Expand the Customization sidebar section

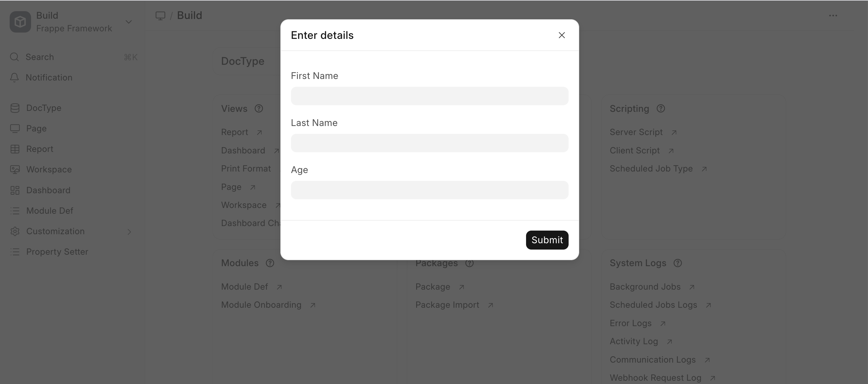(x=129, y=231)
